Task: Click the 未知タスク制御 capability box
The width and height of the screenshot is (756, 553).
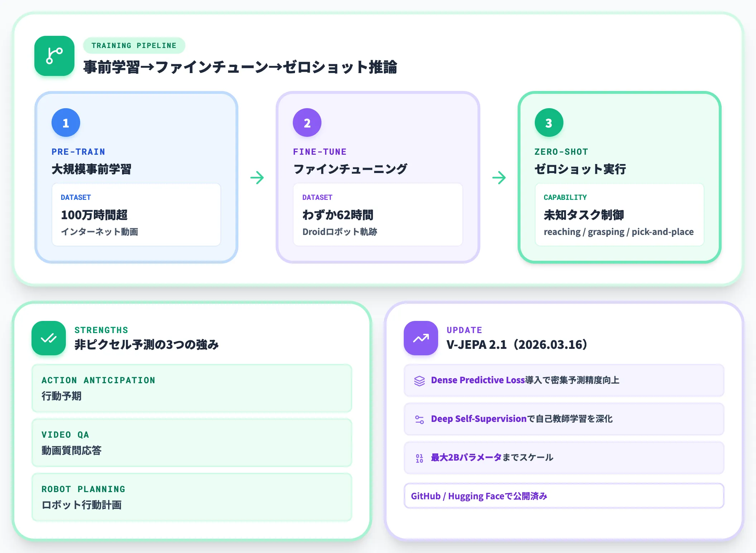Action: tap(620, 215)
